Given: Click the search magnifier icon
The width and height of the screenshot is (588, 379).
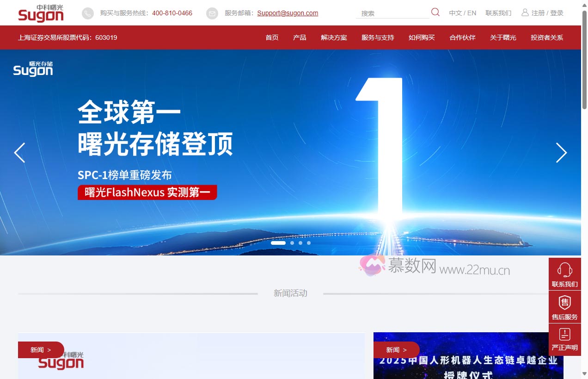Looking at the screenshot, I should (x=435, y=12).
